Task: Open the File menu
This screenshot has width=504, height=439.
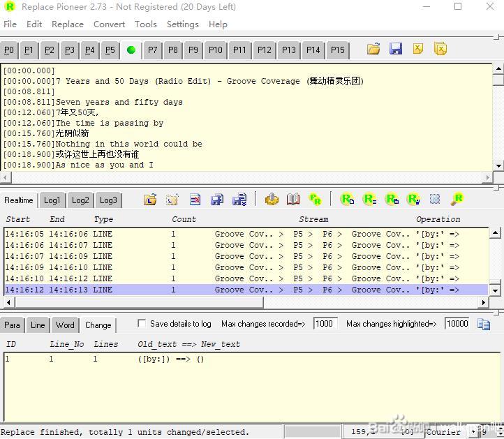Action: [10, 24]
